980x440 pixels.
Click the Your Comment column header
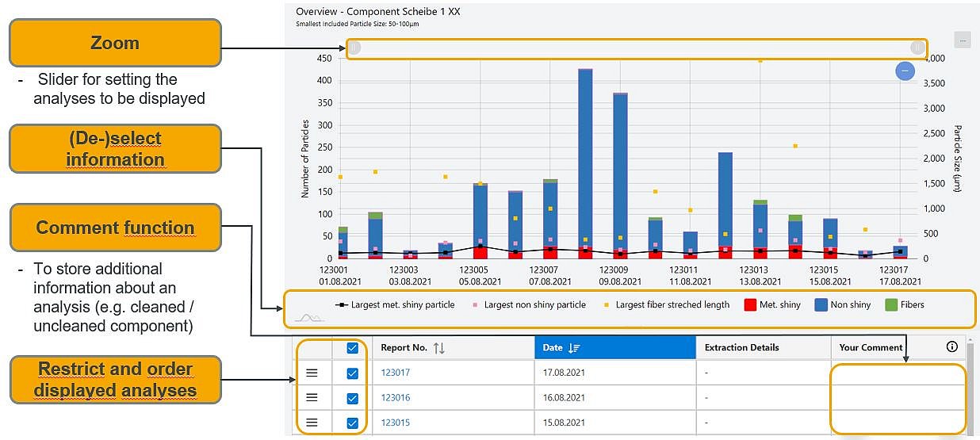pos(871,347)
